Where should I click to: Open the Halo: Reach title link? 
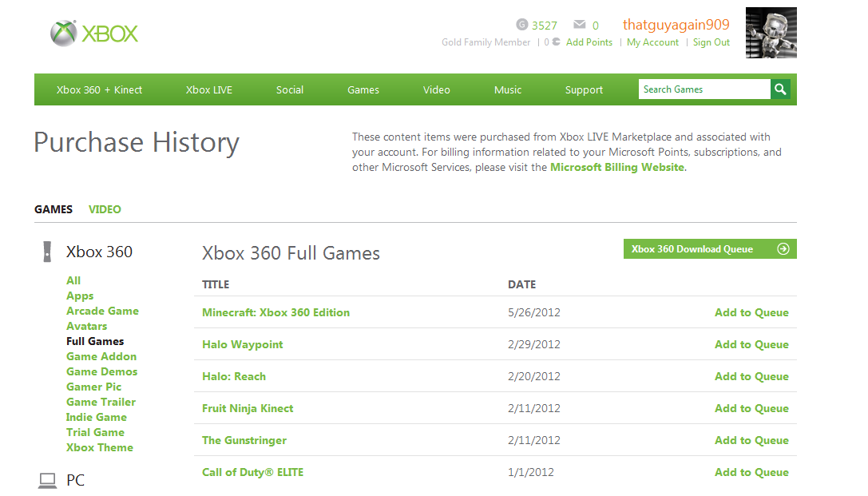(234, 376)
